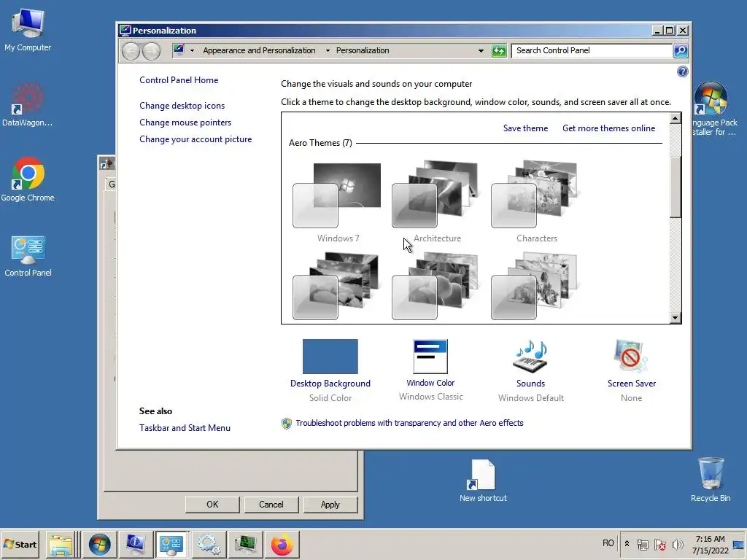Screen dimensions: 747x560
Task: Click the device tray icon beside hidden-icons arrow
Action: (x=643, y=544)
